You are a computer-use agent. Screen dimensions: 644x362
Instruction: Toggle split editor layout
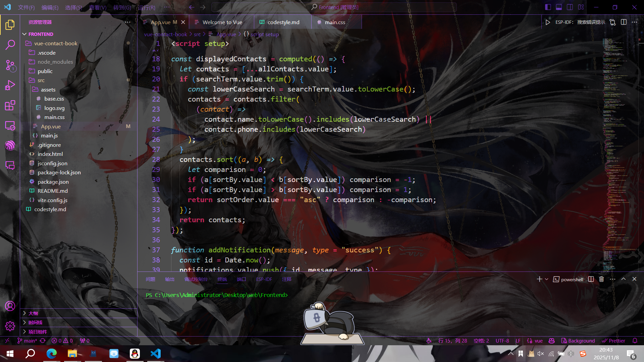(624, 22)
